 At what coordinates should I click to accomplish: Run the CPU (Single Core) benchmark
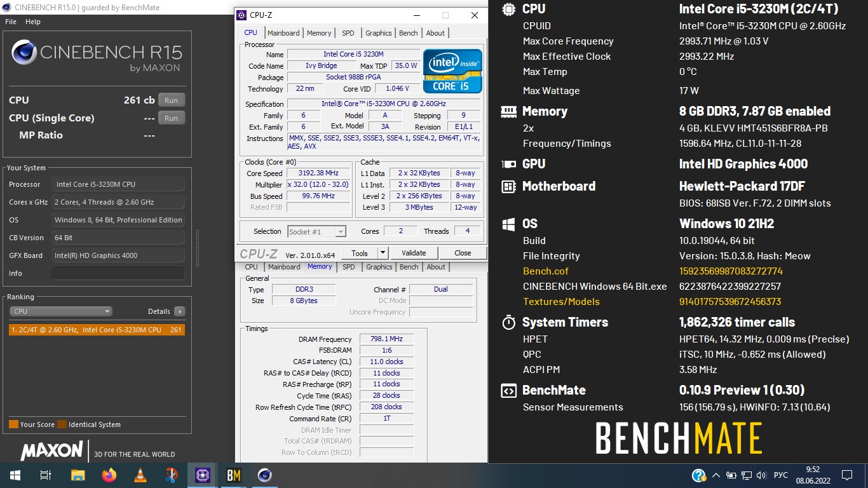[x=172, y=118]
